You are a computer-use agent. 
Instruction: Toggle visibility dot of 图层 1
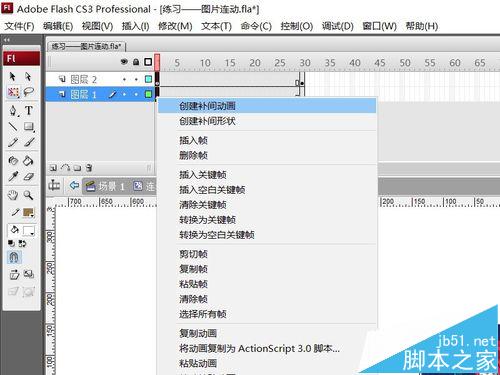click(x=124, y=95)
